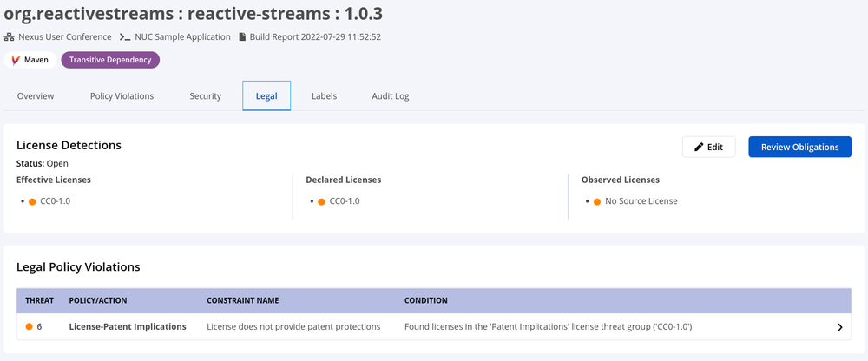
Task: Click the terminal icon beside NUC Sample Application
Action: click(x=125, y=37)
